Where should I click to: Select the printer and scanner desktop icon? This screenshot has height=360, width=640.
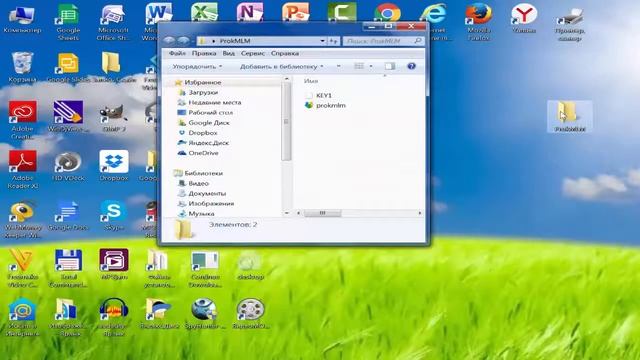click(570, 24)
